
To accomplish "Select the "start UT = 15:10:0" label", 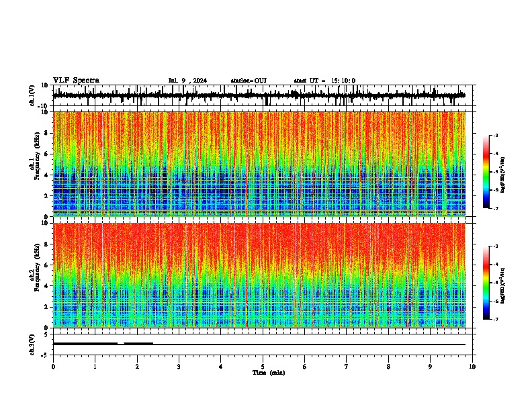I will pyautogui.click(x=324, y=81).
